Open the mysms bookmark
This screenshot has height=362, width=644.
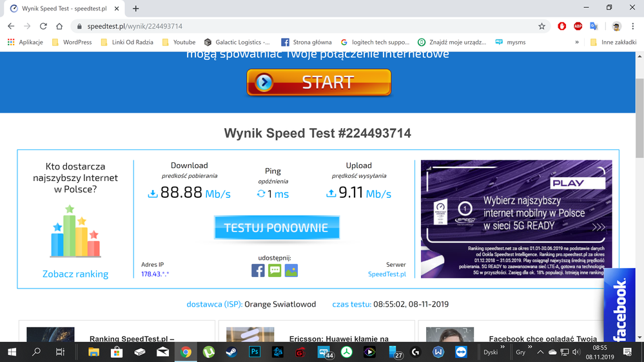[x=511, y=42]
